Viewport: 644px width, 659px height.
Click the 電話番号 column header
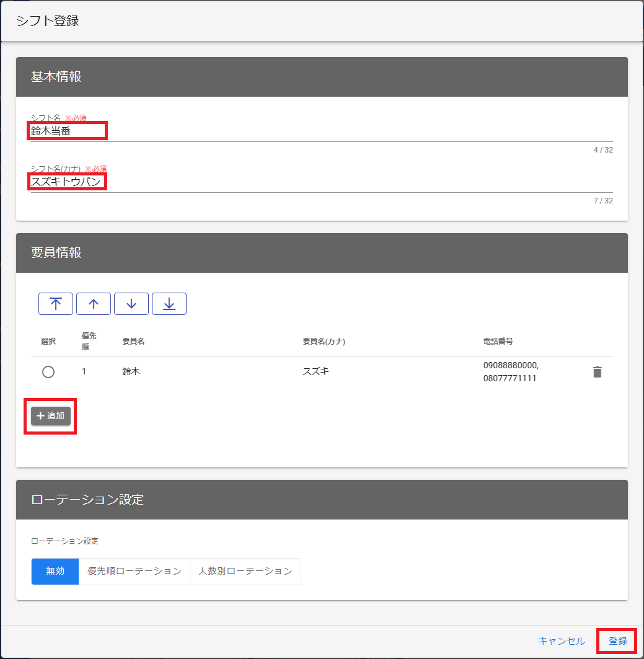(498, 342)
